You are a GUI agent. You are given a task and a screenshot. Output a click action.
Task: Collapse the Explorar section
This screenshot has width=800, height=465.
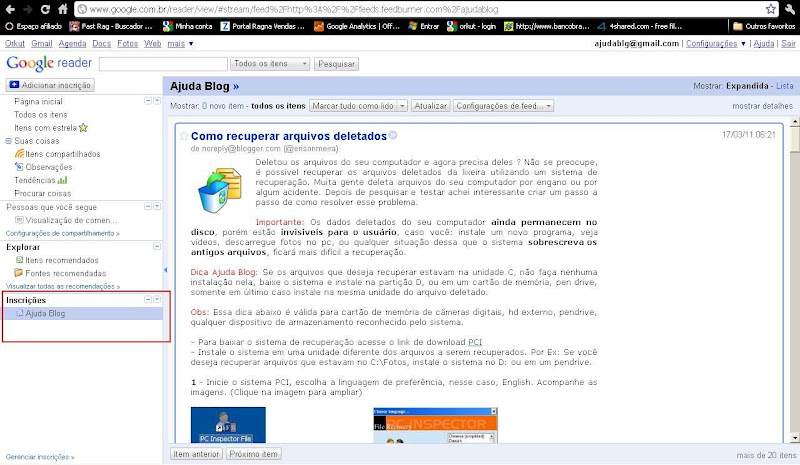pyautogui.click(x=157, y=246)
